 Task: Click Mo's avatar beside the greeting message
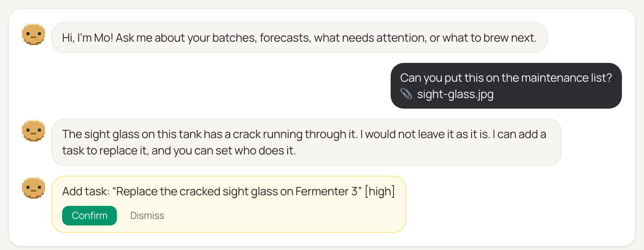(x=34, y=34)
